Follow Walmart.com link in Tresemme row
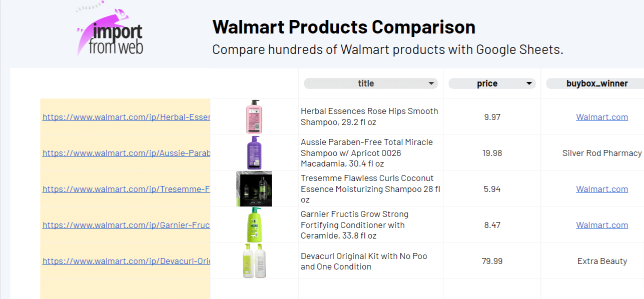 tap(602, 189)
